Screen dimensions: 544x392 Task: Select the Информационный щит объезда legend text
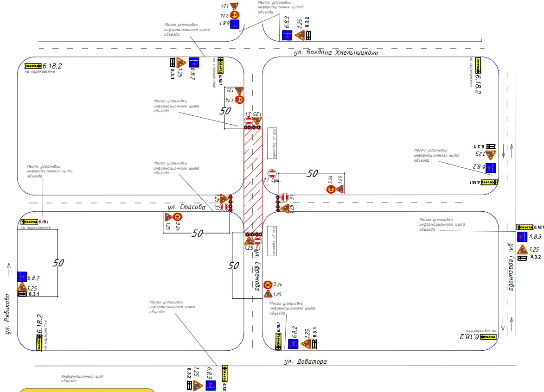(x=82, y=379)
